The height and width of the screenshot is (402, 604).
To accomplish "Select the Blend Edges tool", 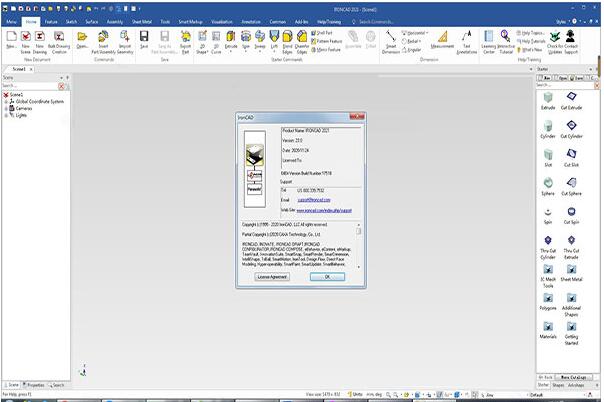I will click(287, 37).
